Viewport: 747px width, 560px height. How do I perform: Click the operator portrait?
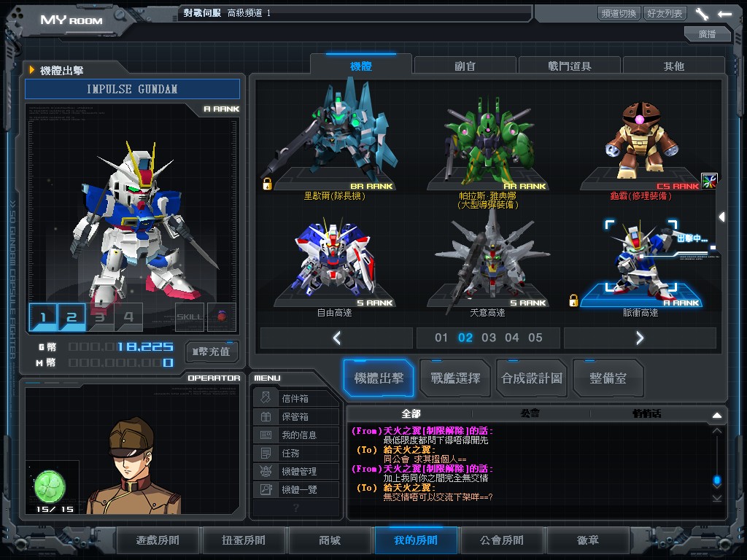tap(133, 466)
